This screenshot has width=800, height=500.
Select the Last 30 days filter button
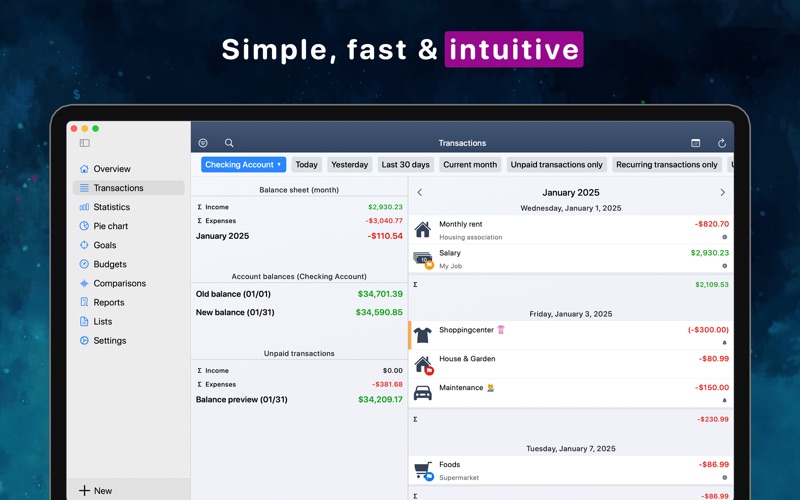click(406, 164)
